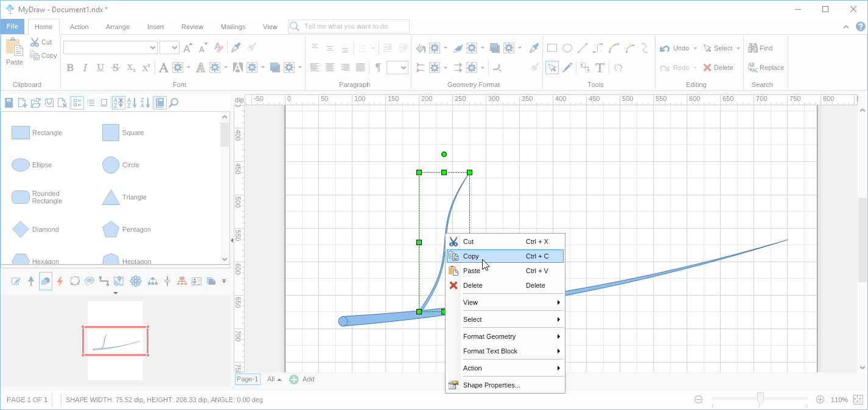868x410 pixels.
Task: Activate the Pan hand tool
Action: click(x=618, y=68)
